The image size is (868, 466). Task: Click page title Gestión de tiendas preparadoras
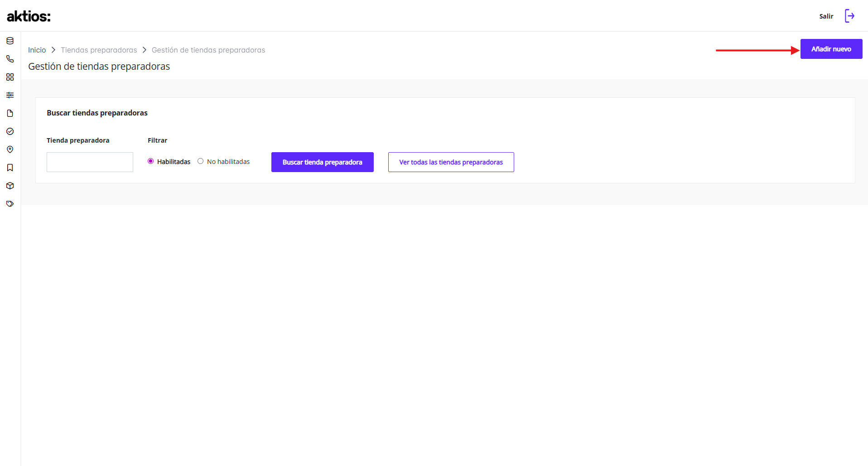[x=99, y=66]
